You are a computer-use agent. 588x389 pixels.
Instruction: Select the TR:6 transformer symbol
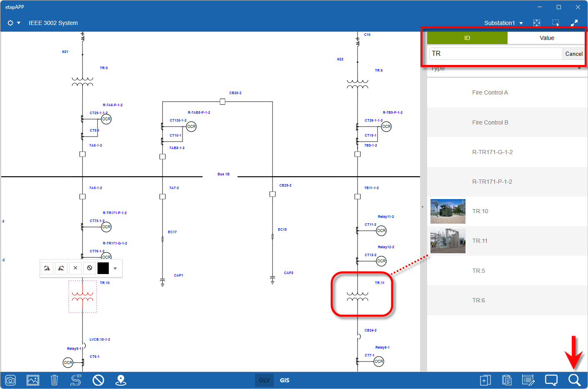[x=358, y=84]
